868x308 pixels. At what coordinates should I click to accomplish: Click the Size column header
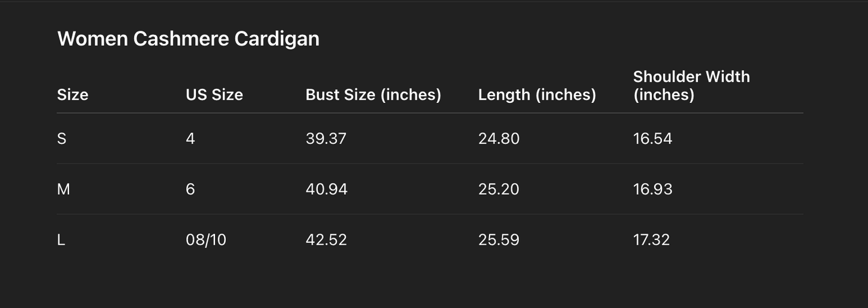pos(73,95)
